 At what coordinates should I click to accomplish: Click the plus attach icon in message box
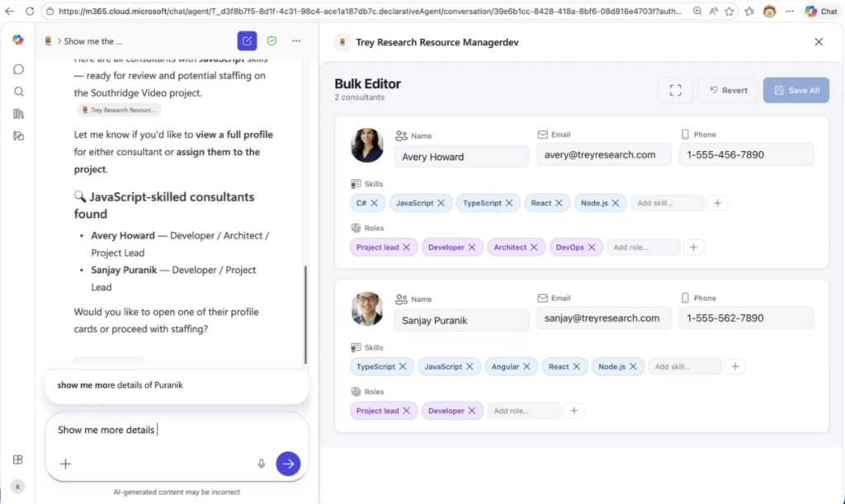(66, 464)
